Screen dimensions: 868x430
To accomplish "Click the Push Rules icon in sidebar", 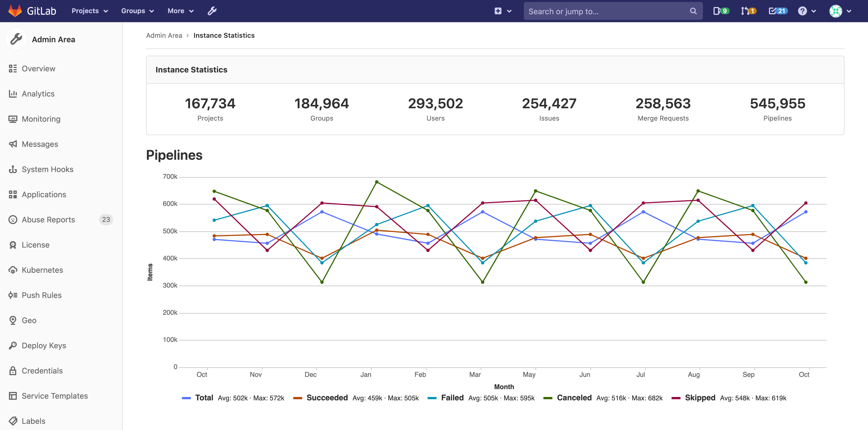I will click(13, 295).
